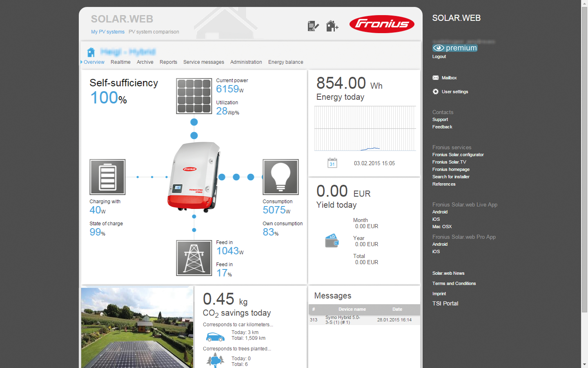Click the solar panel icon
This screenshot has width=588, height=368.
click(194, 96)
